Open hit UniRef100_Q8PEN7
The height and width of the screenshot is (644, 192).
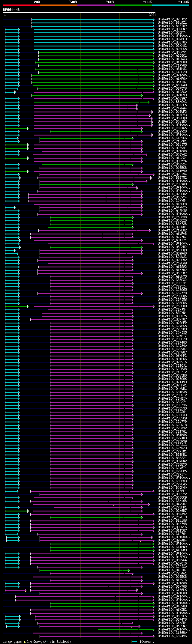tap(172, 29)
